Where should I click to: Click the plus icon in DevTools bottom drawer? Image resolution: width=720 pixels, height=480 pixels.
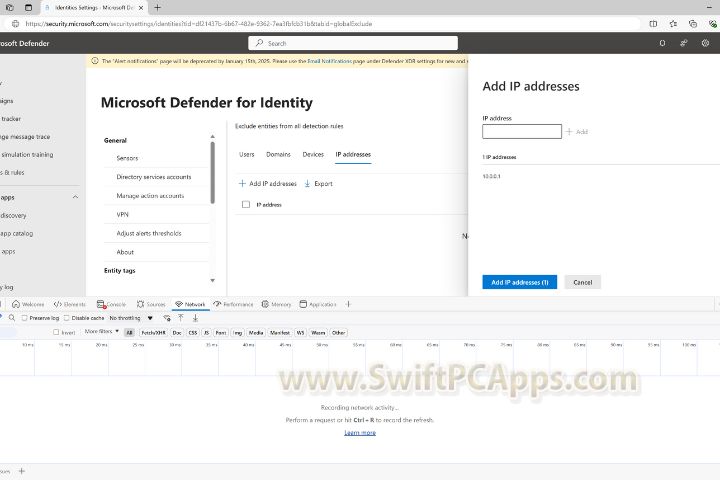(x=22, y=471)
